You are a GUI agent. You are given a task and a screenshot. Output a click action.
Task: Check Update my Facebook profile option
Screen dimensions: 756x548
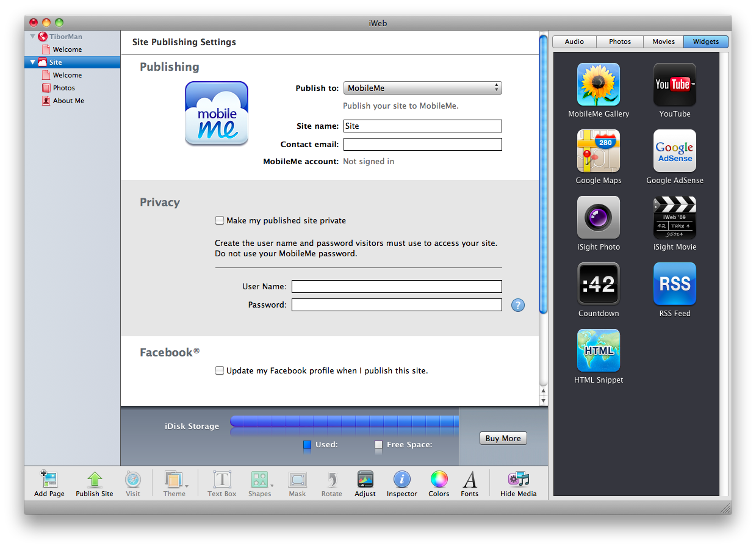click(220, 370)
